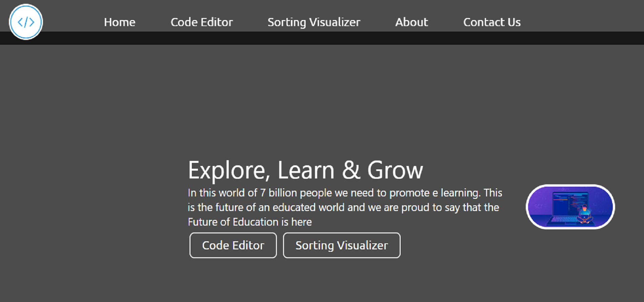Navigate to Contact Us
Image resolution: width=644 pixels, height=302 pixels.
click(x=492, y=22)
